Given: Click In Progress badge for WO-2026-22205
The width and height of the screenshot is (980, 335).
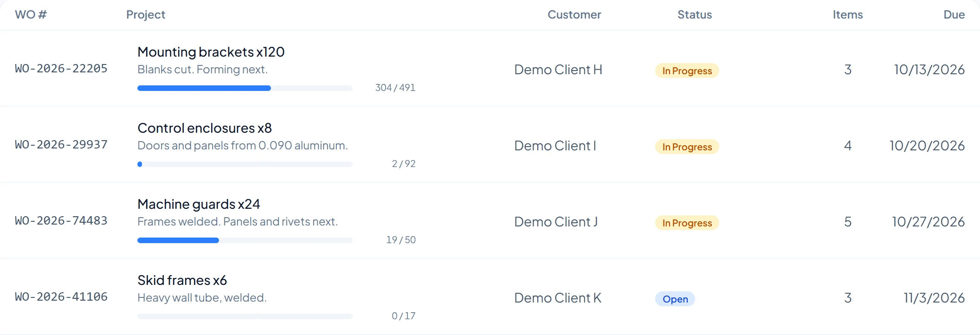Looking at the screenshot, I should (687, 71).
